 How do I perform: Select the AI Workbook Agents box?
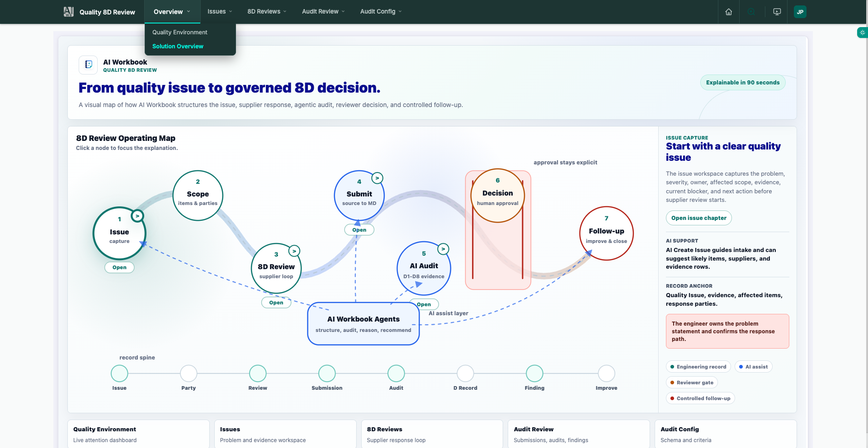click(363, 324)
